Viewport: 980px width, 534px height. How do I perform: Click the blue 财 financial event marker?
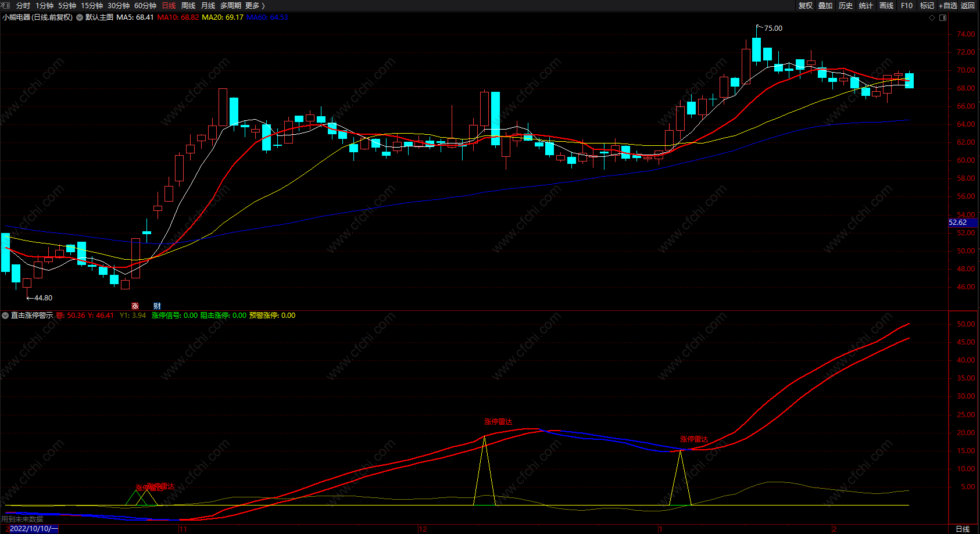click(x=157, y=306)
